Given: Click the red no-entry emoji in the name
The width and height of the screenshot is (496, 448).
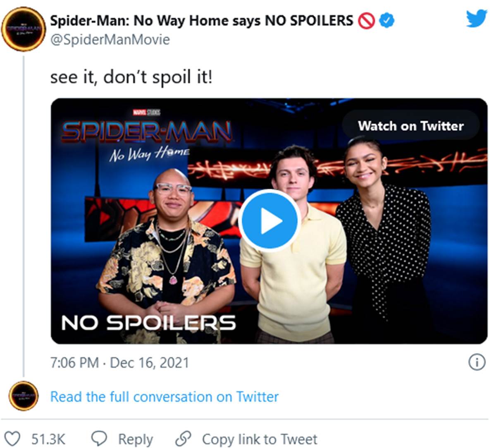Looking at the screenshot, I should [366, 21].
